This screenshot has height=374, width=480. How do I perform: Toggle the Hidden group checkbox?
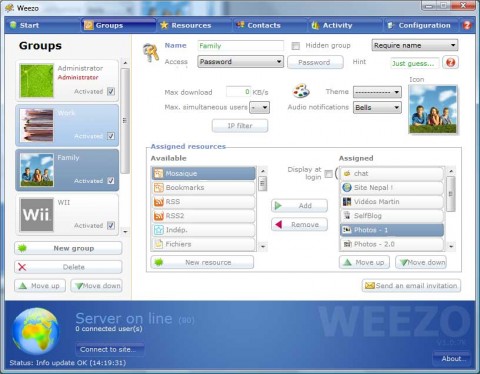295,46
